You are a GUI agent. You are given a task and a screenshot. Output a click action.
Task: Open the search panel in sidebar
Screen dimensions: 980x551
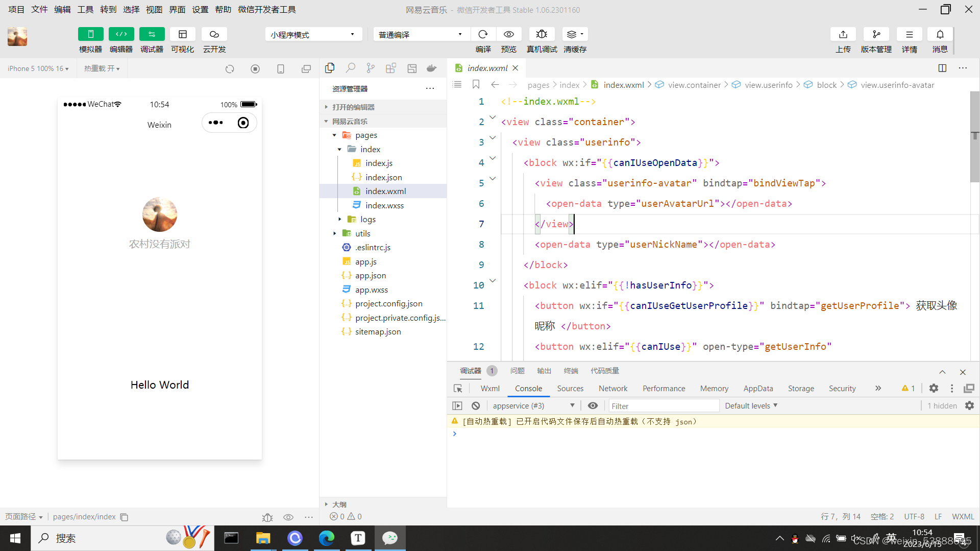[350, 68]
